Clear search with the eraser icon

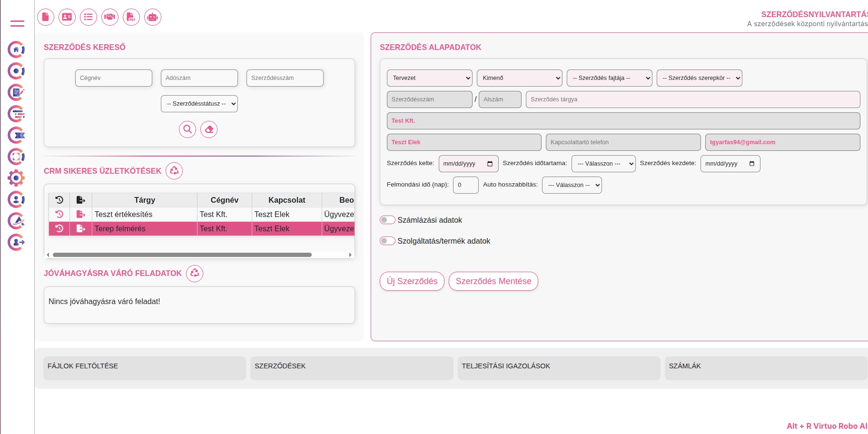pyautogui.click(x=209, y=129)
